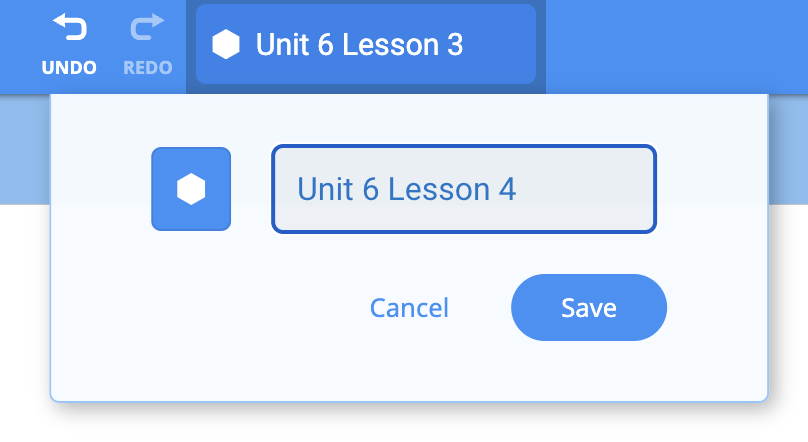Click the word "Unit" in the name field
The width and height of the screenshot is (808, 442).
tap(325, 189)
